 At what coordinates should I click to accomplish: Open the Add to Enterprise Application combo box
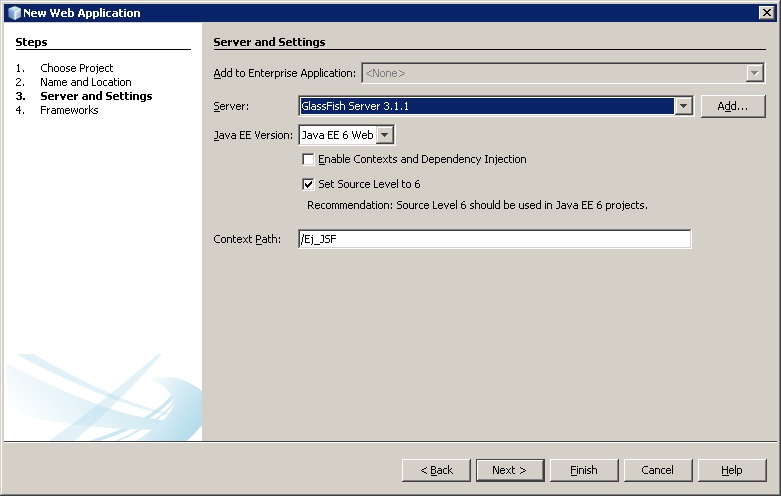pyautogui.click(x=563, y=73)
